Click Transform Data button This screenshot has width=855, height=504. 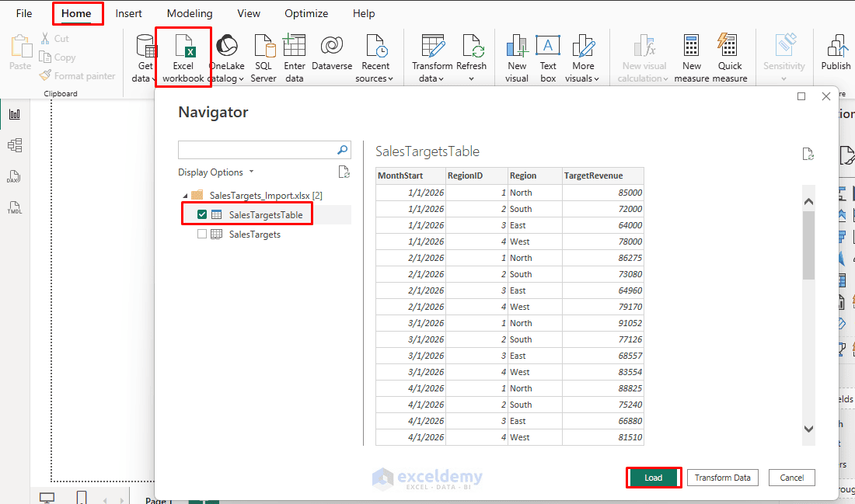tap(723, 478)
